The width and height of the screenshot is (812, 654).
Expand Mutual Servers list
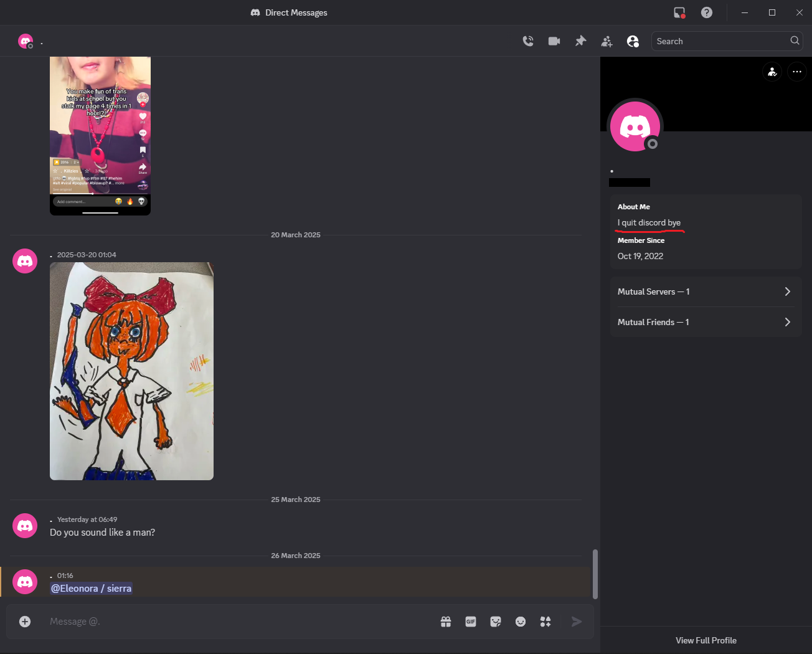[x=706, y=291]
